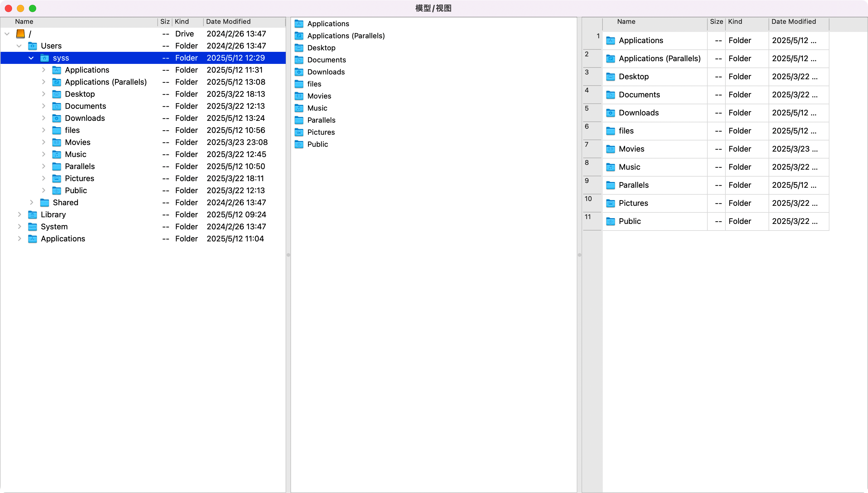Screen dimensions: 868x493
Task: Expand the top-level Applications folder
Action: tap(19, 239)
